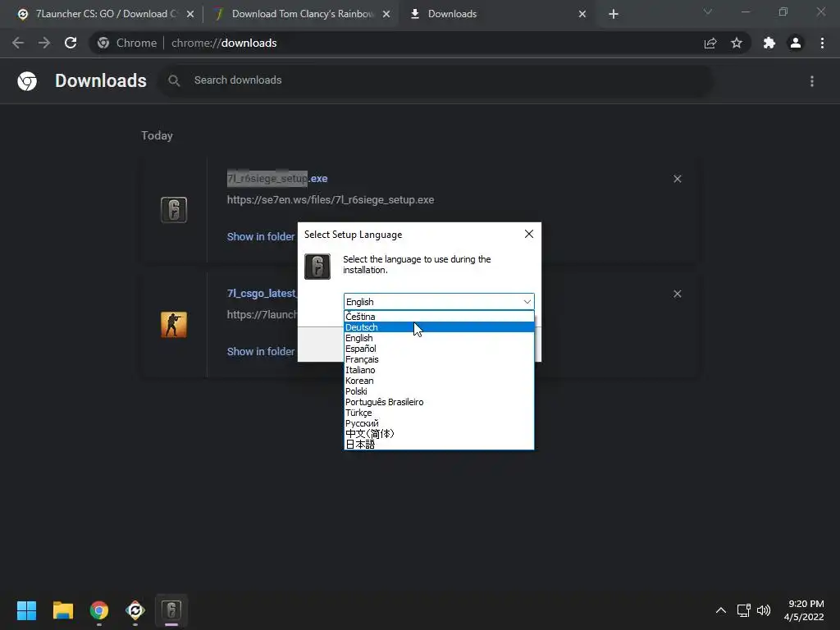Reload the downloads page

[x=71, y=43]
